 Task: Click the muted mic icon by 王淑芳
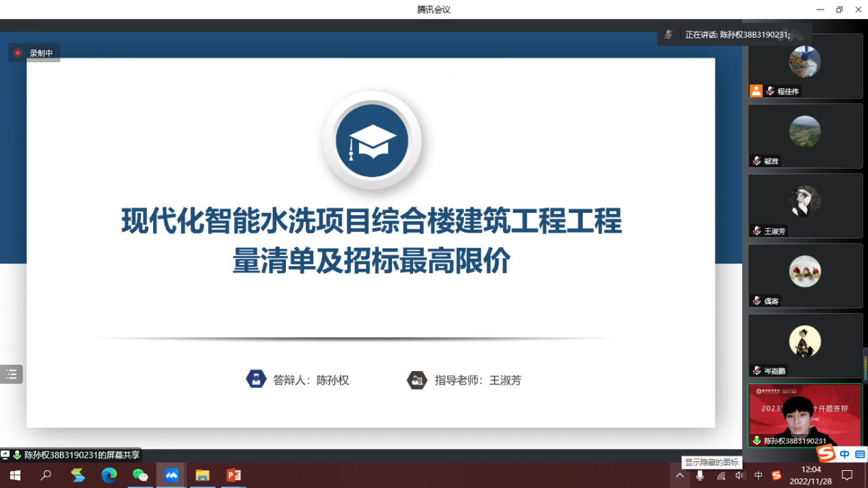pyautogui.click(x=757, y=231)
